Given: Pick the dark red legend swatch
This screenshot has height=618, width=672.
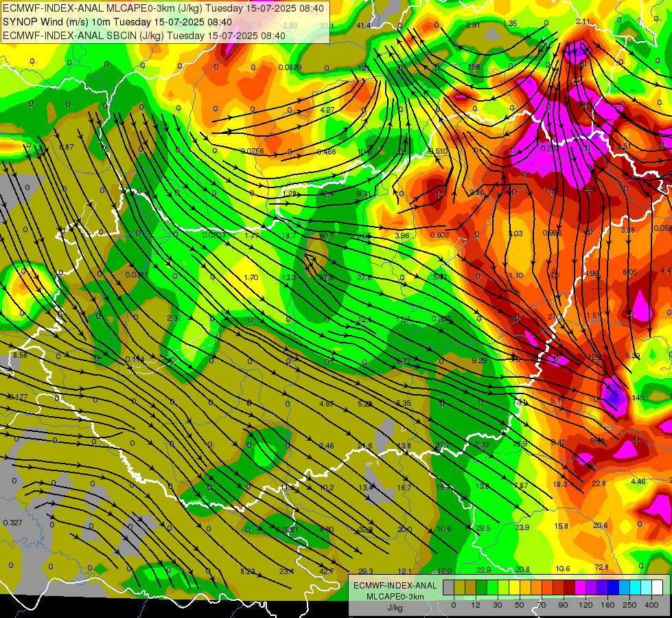Looking at the screenshot, I should click(569, 587).
